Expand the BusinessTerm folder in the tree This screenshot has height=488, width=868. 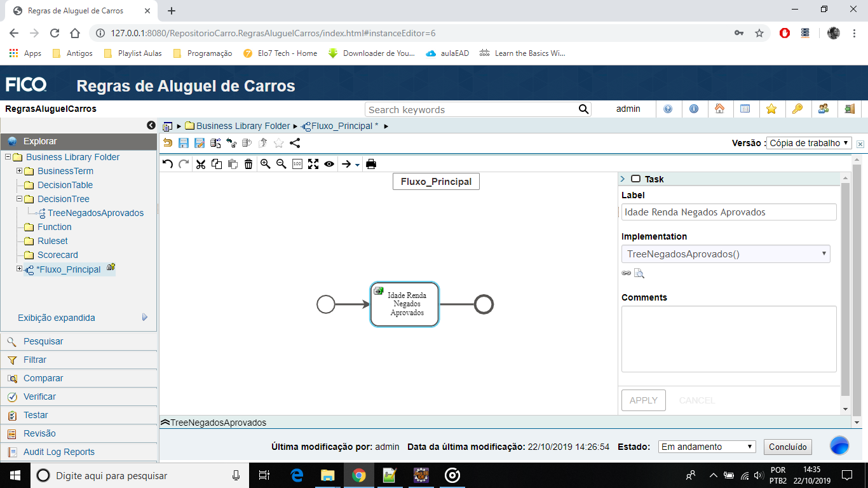20,170
